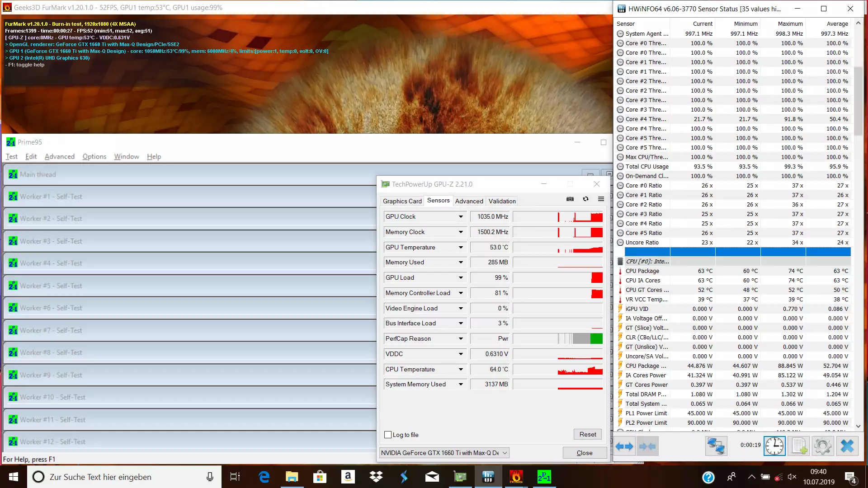The height and width of the screenshot is (488, 868).
Task: Open GPU-Z hamburger menu icon
Action: pos(601,199)
